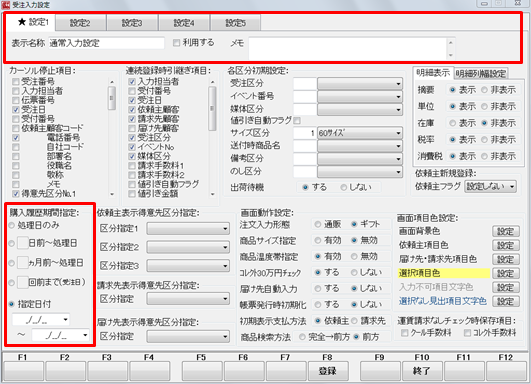The image size is (531, 384).
Task: Open the 請求先表示 区分指定 dropdown
Action: click(x=188, y=299)
